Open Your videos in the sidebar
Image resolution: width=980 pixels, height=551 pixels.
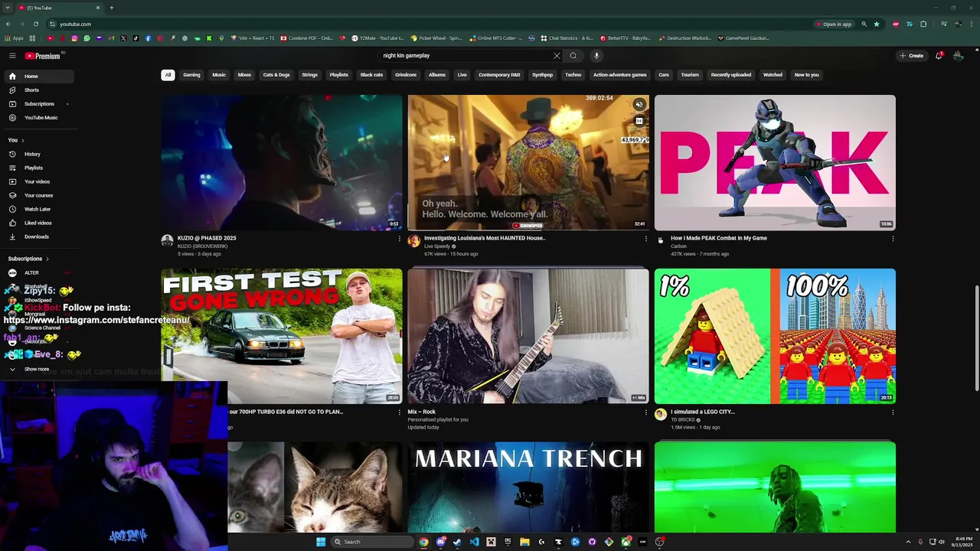(38, 181)
